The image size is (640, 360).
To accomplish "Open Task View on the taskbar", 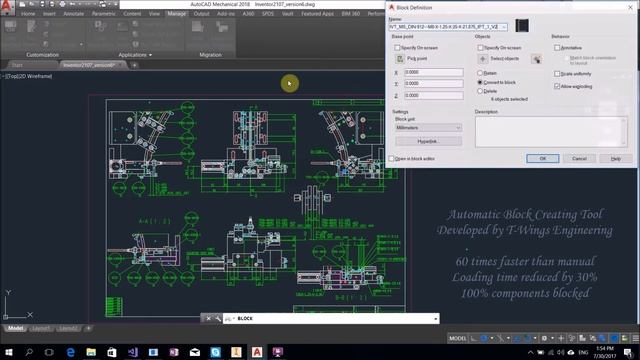I will 49,352.
